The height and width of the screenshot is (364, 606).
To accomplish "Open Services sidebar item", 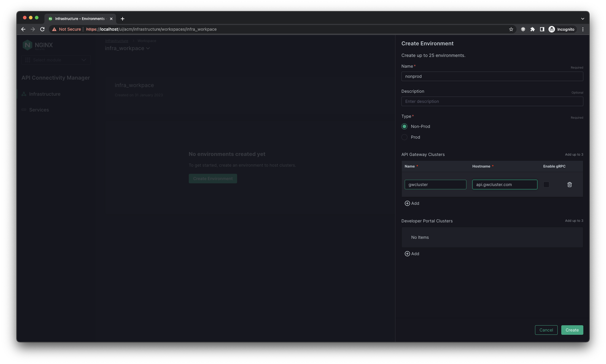I will pos(39,110).
